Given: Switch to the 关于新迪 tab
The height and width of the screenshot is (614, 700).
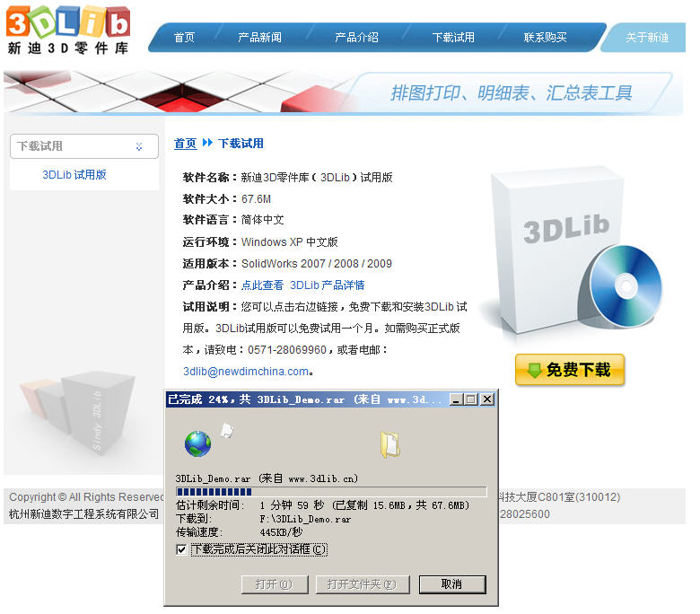Looking at the screenshot, I should [x=646, y=37].
